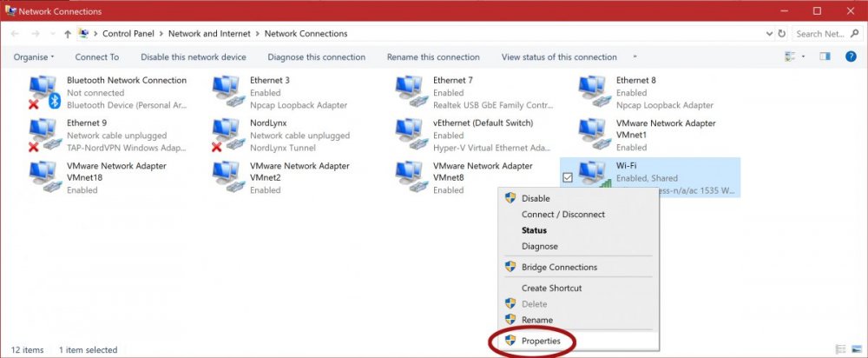Click the Network Connections breadcrumb
This screenshot has width=868, height=358.
(306, 34)
